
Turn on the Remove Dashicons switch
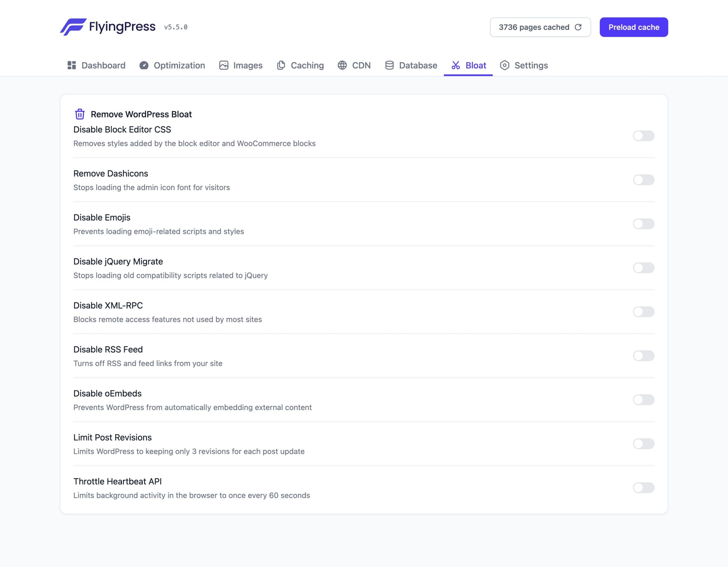pos(644,180)
